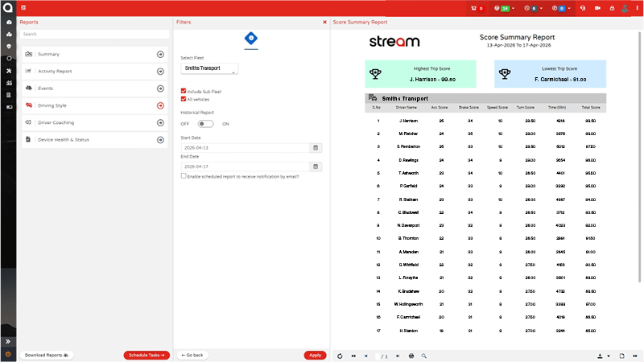This screenshot has height=362, width=644.
Task: Click the page number input box
Action: tap(378, 356)
